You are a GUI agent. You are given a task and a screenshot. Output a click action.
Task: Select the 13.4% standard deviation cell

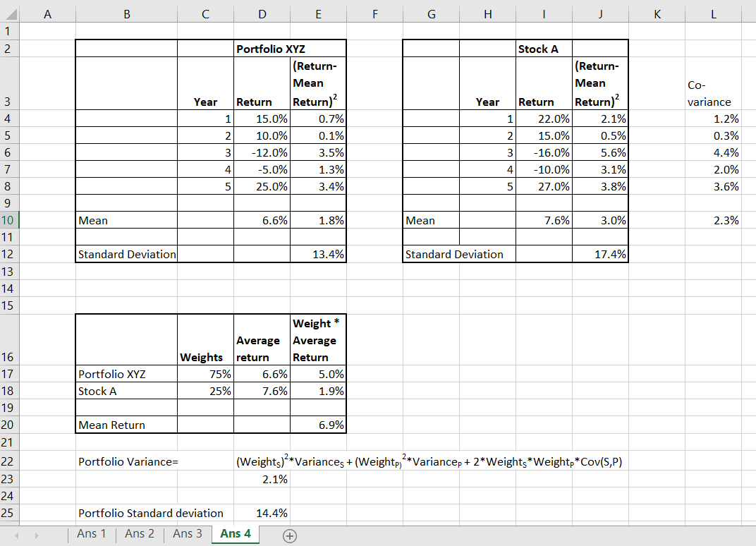click(x=318, y=255)
